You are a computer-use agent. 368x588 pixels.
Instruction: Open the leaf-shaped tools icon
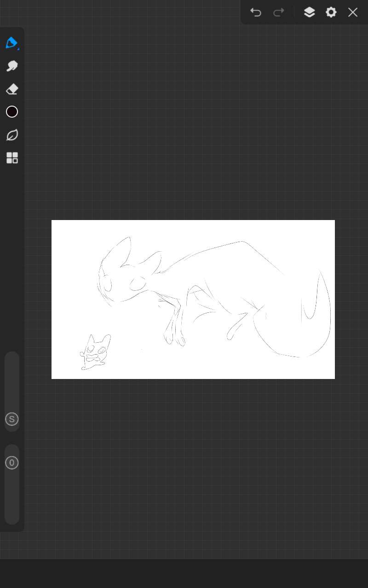click(x=12, y=135)
